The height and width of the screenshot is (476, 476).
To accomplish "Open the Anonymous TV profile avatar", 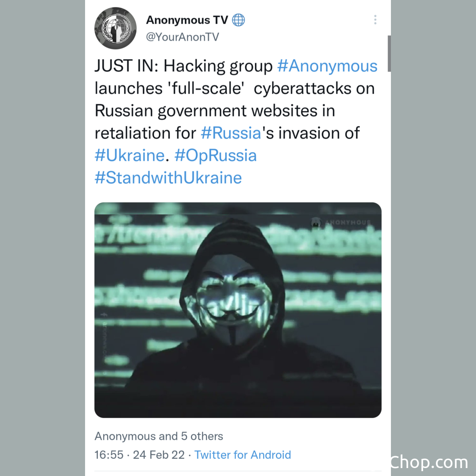I will click(x=115, y=28).
